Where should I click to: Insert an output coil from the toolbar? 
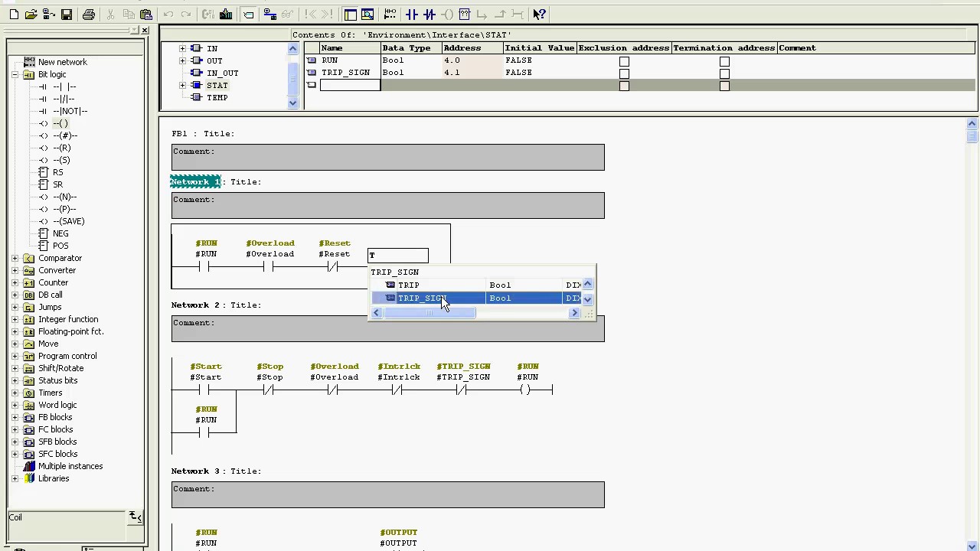pos(447,15)
